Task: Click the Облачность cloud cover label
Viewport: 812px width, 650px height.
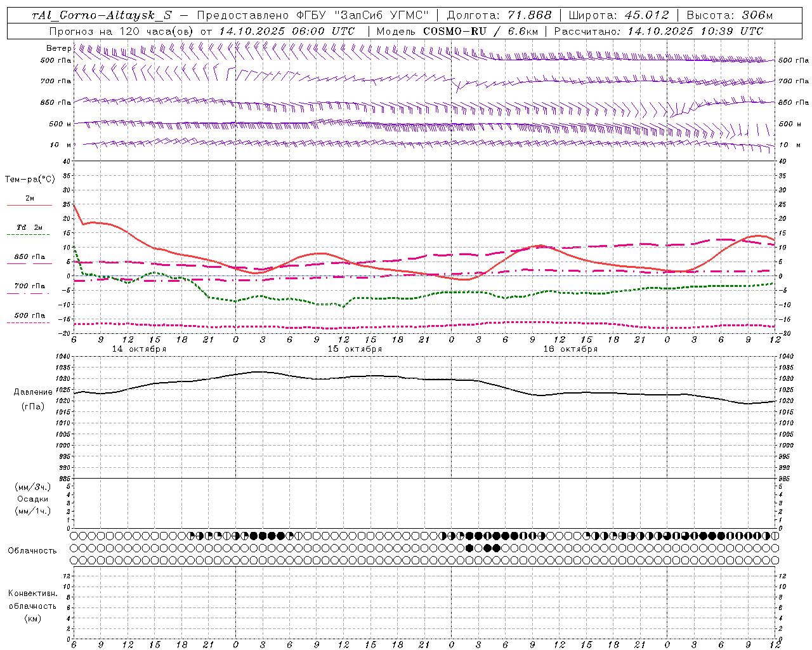Action: click(32, 551)
